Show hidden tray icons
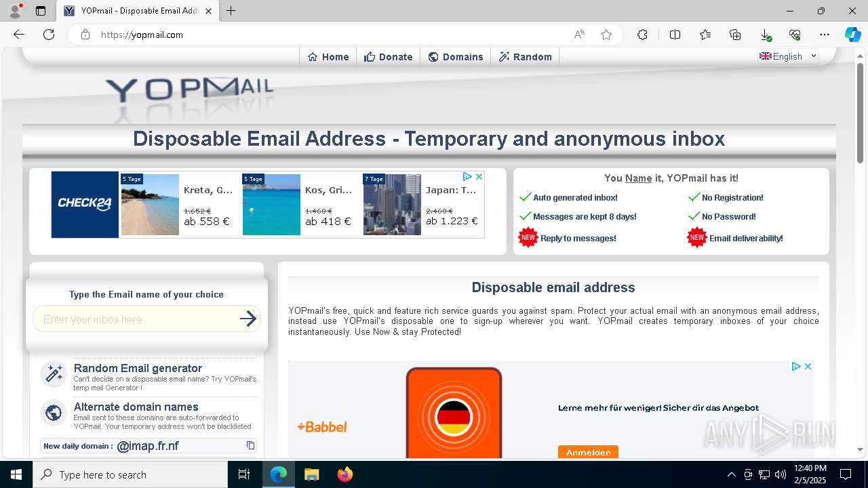The image size is (868, 488). click(x=731, y=474)
